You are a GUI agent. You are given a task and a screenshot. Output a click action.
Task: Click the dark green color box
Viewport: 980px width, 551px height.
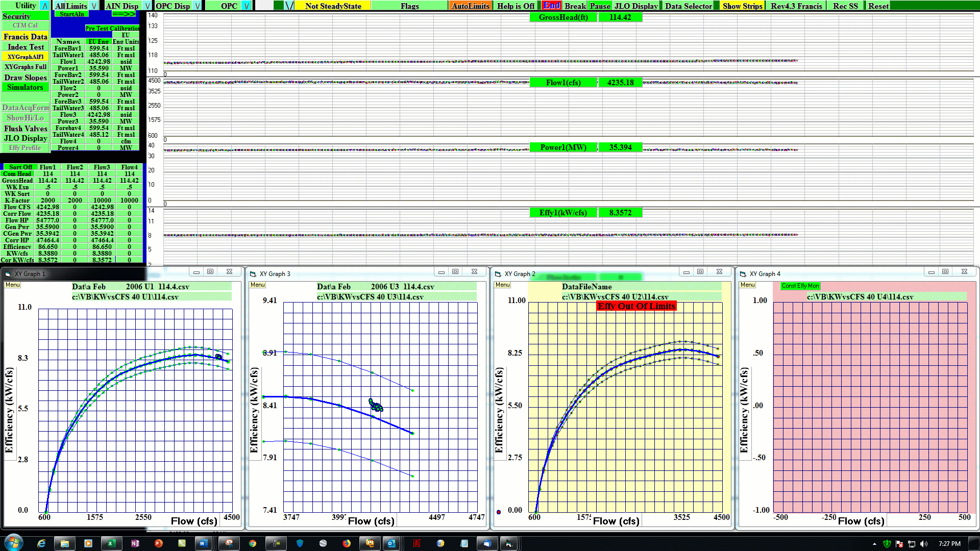278,6
